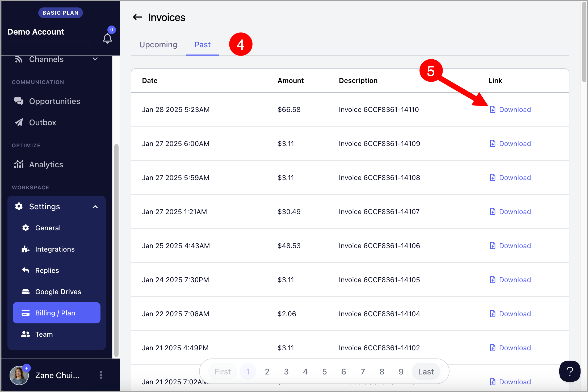588x392 pixels.
Task: Click the back arrow next to Invoices
Action: (x=137, y=17)
